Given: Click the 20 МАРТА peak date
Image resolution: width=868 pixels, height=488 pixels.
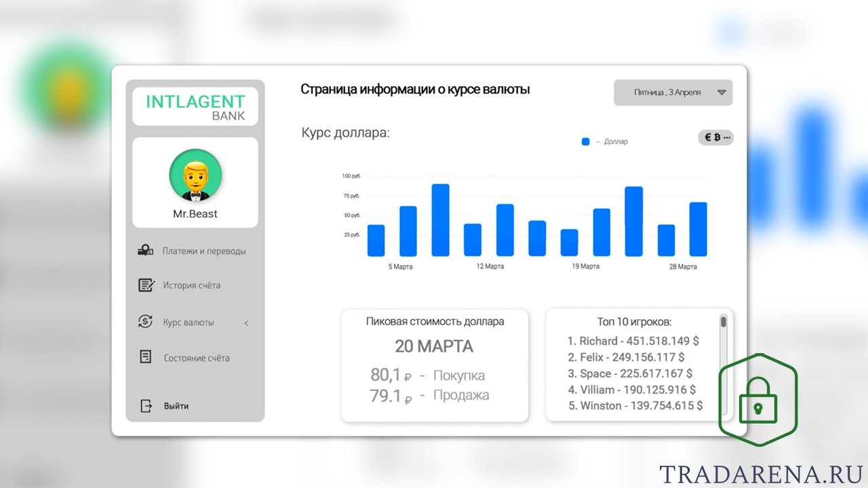Looking at the screenshot, I should pos(434,346).
